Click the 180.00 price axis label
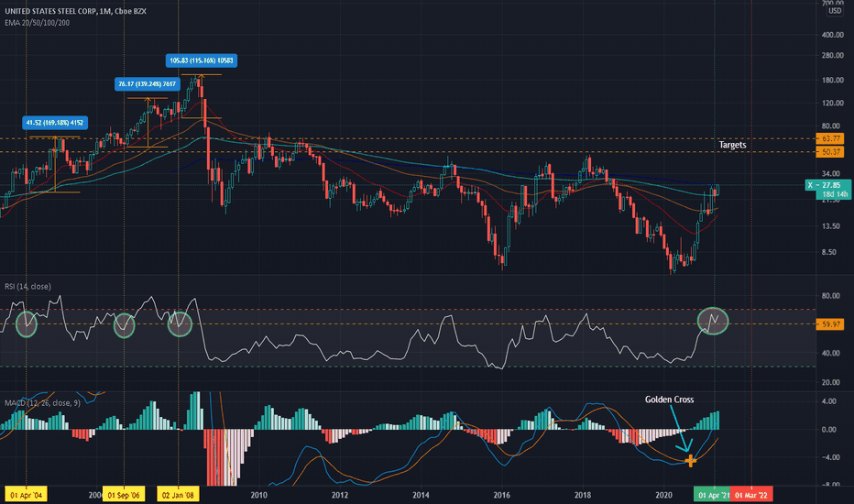This screenshot has width=854, height=504. (x=832, y=80)
